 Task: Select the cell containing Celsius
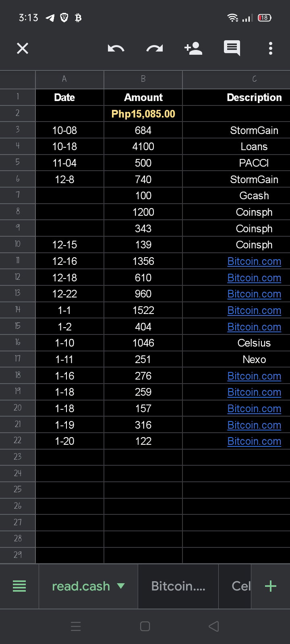254,343
